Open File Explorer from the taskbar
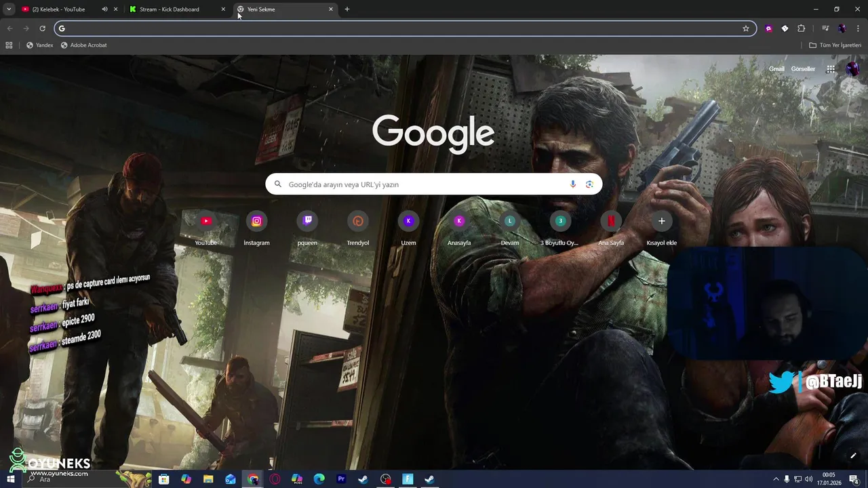868x488 pixels. (x=208, y=479)
